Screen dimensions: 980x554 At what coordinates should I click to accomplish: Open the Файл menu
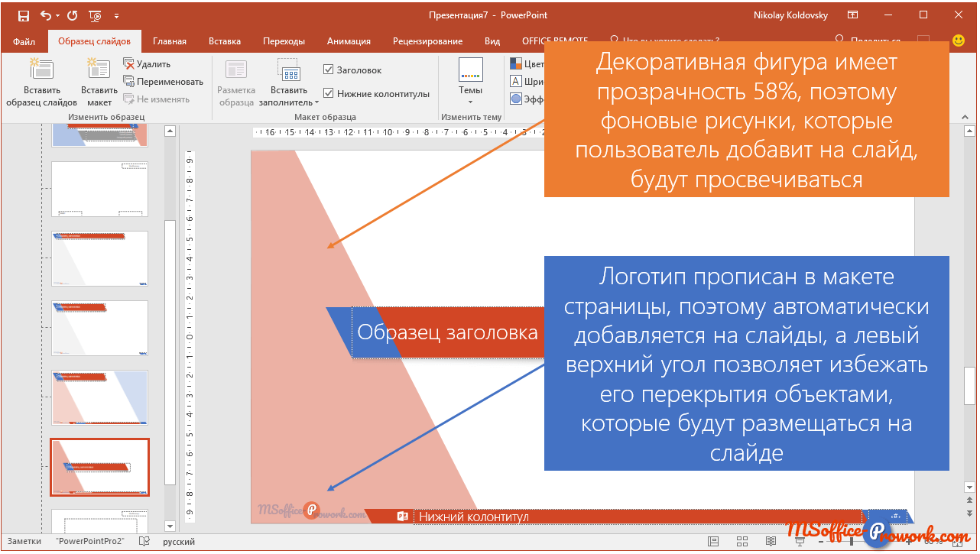coord(24,41)
